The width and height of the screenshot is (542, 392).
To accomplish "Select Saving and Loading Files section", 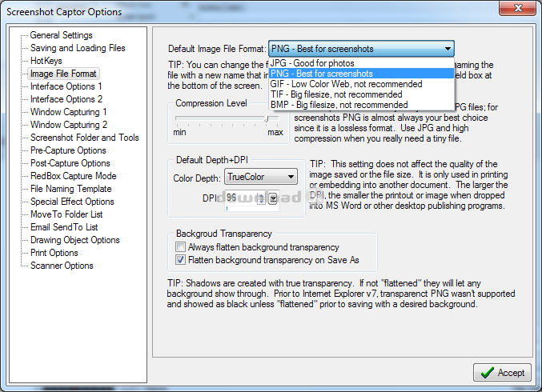I will pyautogui.click(x=78, y=48).
